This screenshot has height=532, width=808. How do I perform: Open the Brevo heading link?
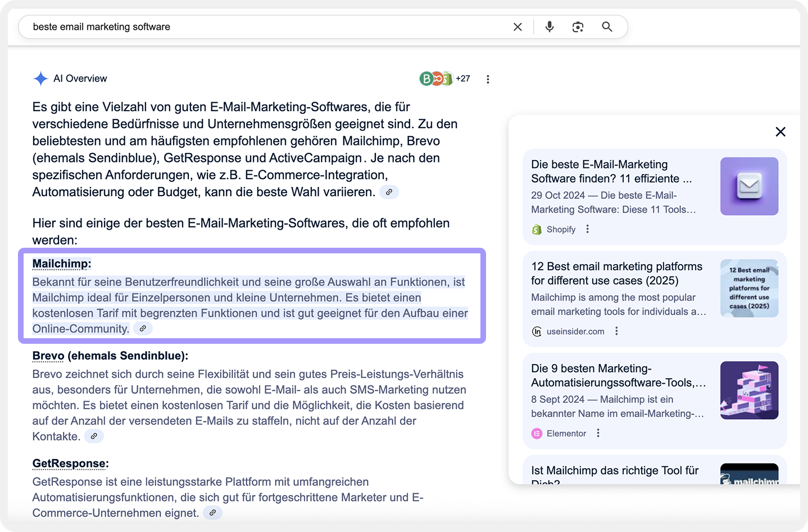[x=48, y=356]
